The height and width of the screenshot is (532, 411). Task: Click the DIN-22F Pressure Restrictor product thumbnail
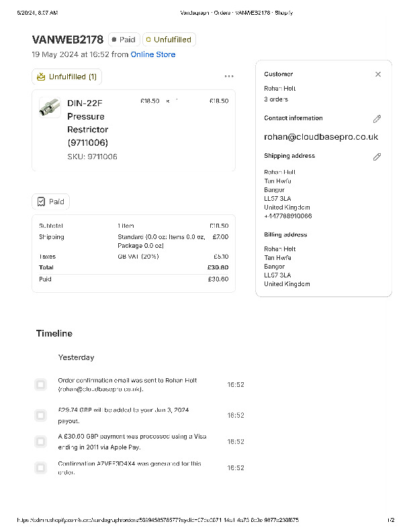click(x=50, y=107)
